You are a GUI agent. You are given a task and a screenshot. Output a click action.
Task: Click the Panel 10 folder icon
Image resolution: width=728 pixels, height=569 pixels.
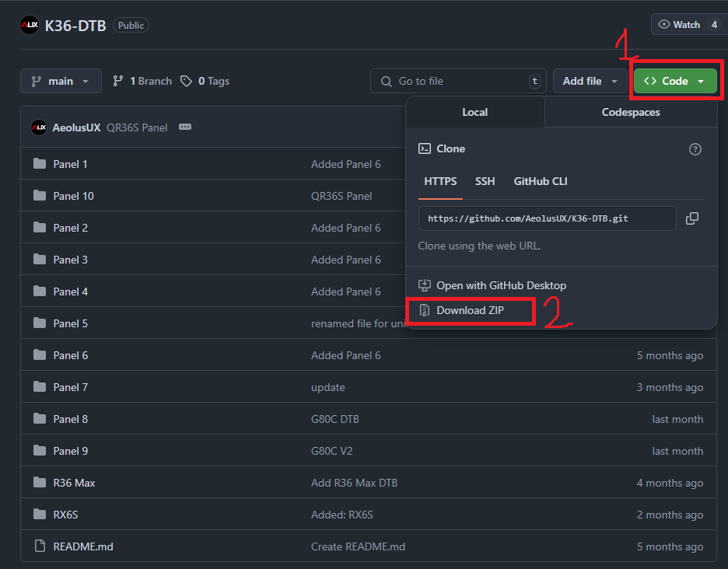tap(40, 195)
